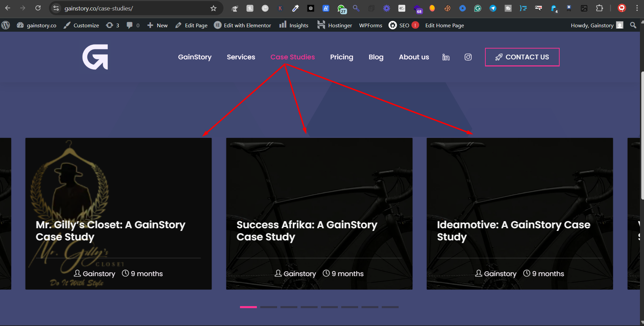Visit the LinkedIn icon in navigation
The height and width of the screenshot is (326, 644).
click(x=446, y=57)
